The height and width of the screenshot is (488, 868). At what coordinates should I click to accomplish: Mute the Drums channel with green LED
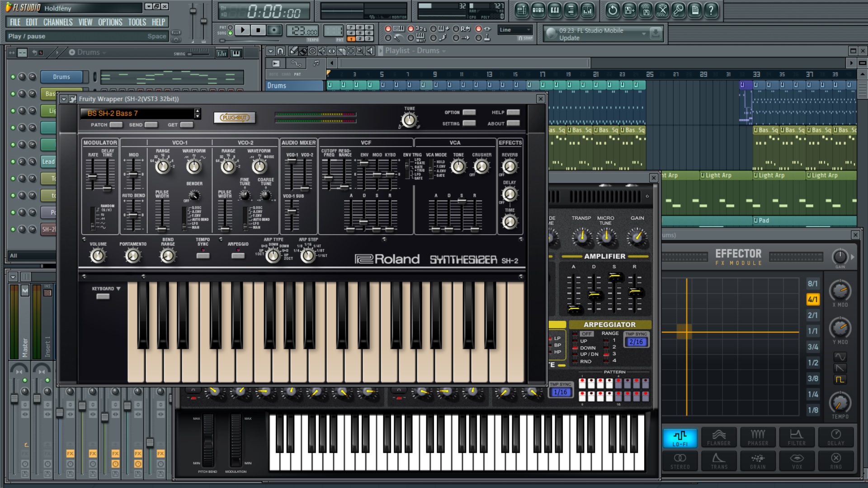click(x=13, y=77)
